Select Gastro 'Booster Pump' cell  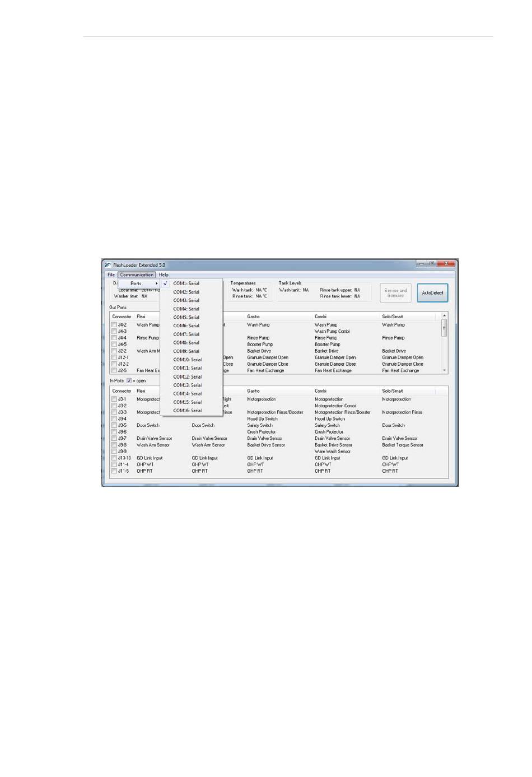(x=260, y=345)
